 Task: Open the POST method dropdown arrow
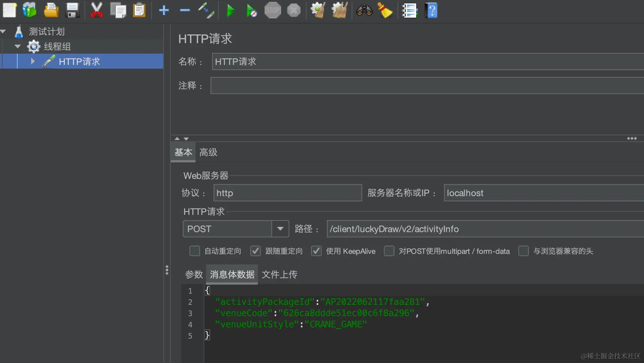(280, 229)
